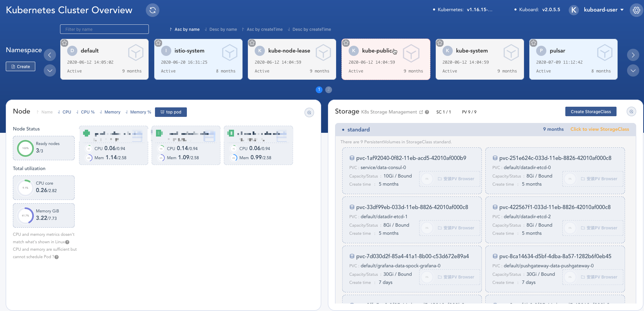The image size is (644, 311).
Task: Select namespace pagination dot 1
Action: point(319,89)
